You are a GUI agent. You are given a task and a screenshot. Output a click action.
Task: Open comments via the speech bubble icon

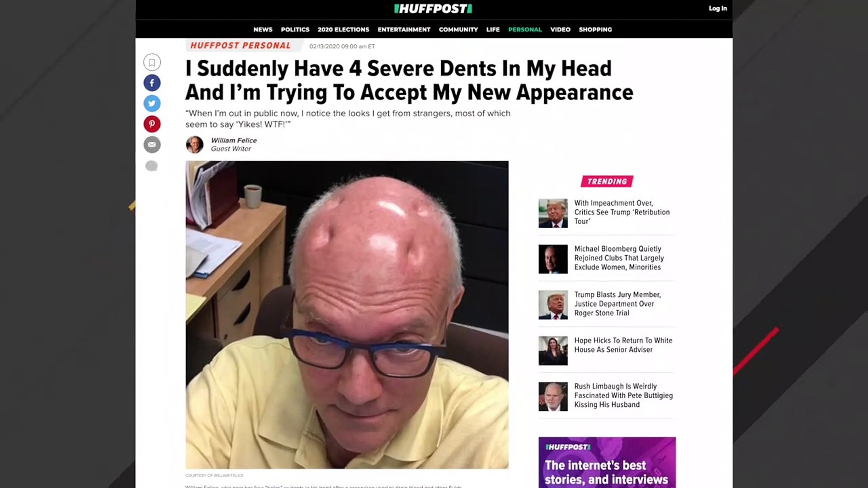click(151, 166)
